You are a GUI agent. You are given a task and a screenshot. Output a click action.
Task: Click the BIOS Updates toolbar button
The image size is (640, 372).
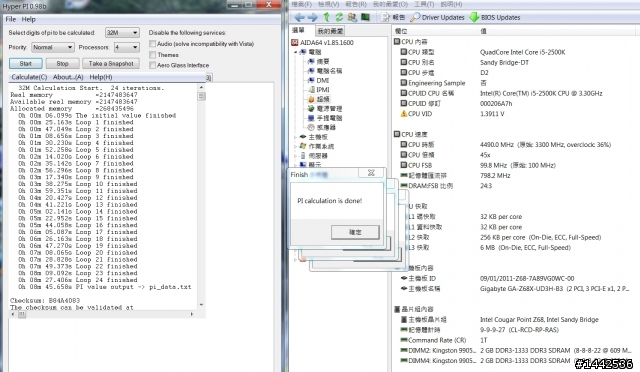pyautogui.click(x=495, y=17)
